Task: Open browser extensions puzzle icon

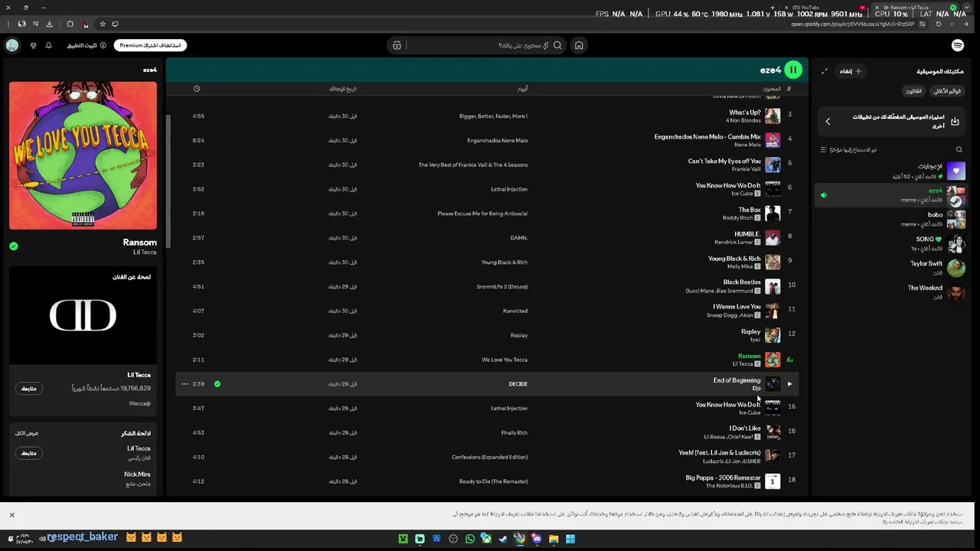Action: (70, 24)
